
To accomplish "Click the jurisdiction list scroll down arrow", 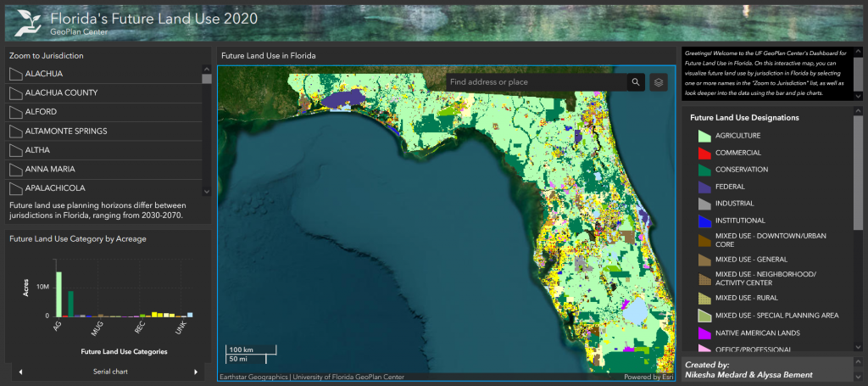I will (x=207, y=192).
